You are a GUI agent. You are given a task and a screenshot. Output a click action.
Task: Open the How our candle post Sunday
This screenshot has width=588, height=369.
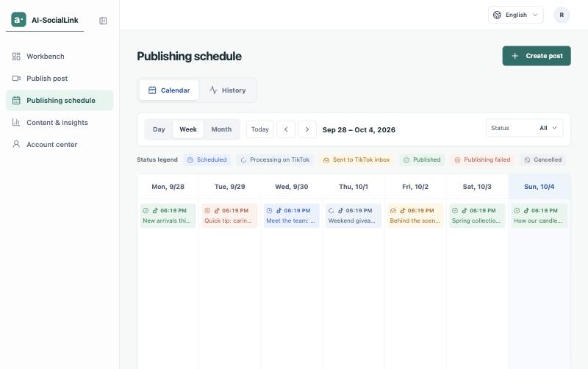tap(539, 215)
